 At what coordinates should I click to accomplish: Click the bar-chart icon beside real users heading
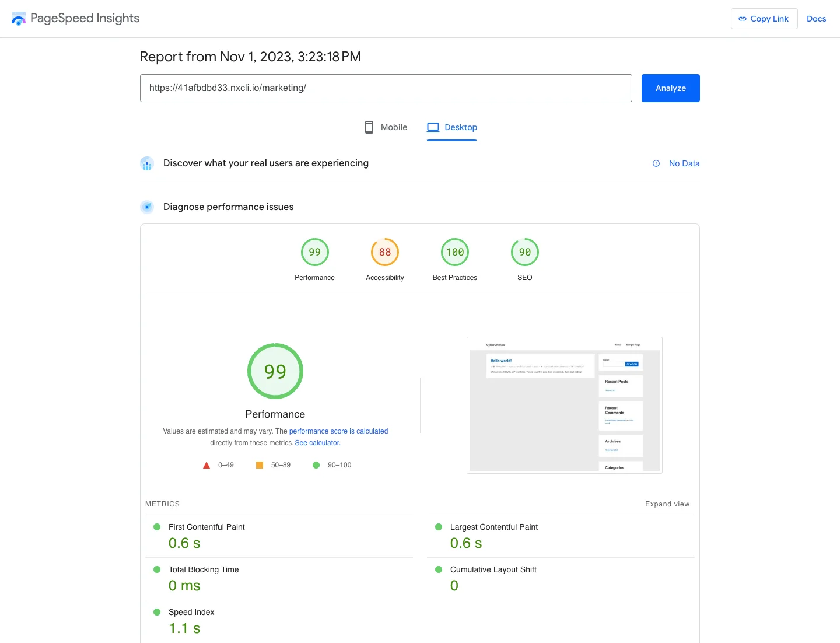[x=146, y=163]
